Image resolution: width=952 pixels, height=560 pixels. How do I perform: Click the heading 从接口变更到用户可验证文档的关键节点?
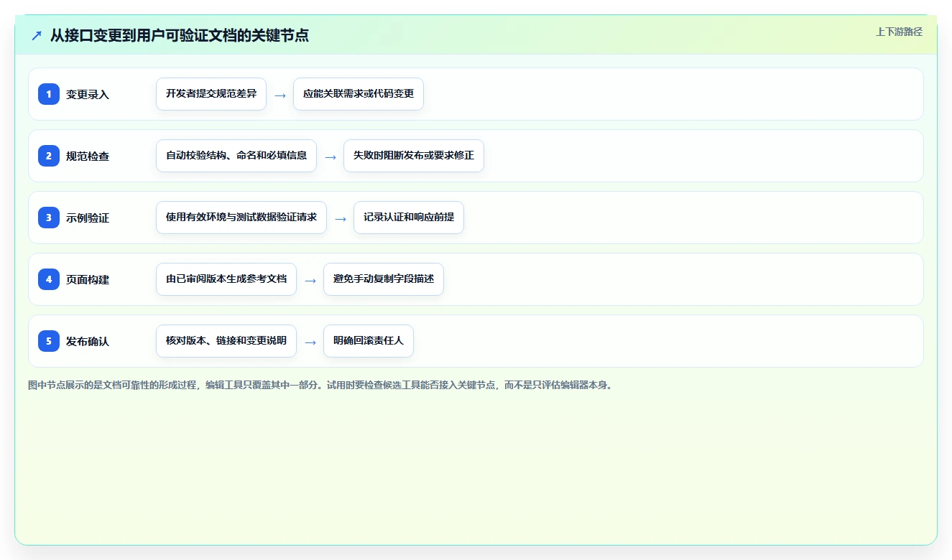[x=180, y=35]
